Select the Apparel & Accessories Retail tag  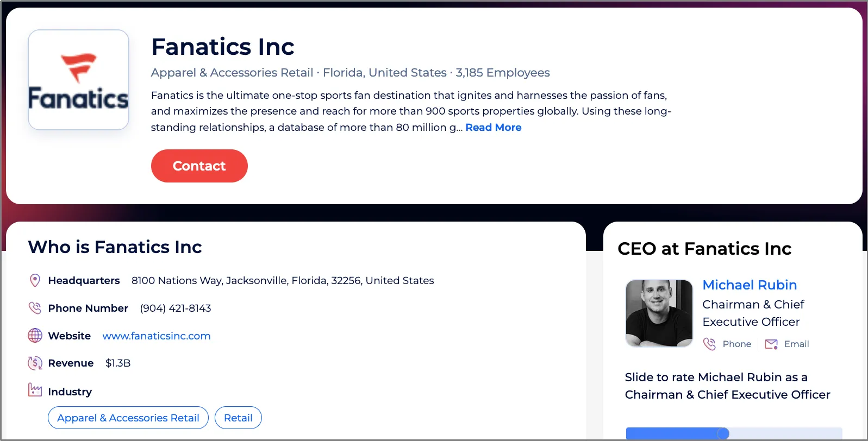[x=128, y=418]
